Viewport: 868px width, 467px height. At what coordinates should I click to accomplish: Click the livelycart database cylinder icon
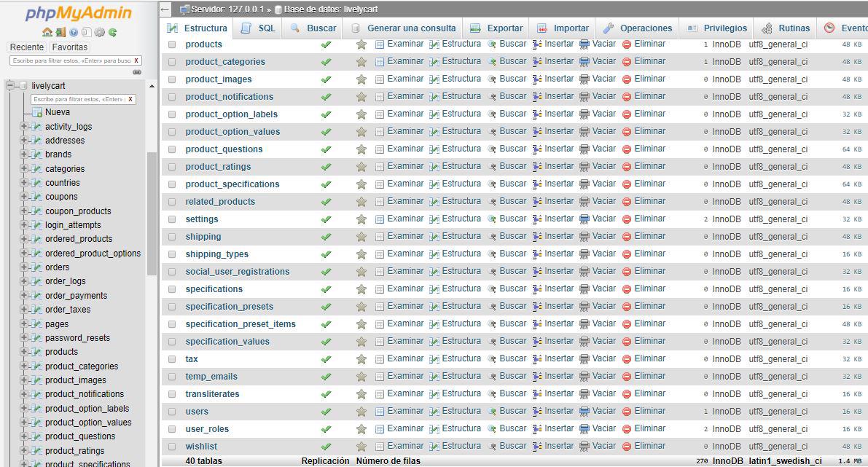[x=23, y=86]
